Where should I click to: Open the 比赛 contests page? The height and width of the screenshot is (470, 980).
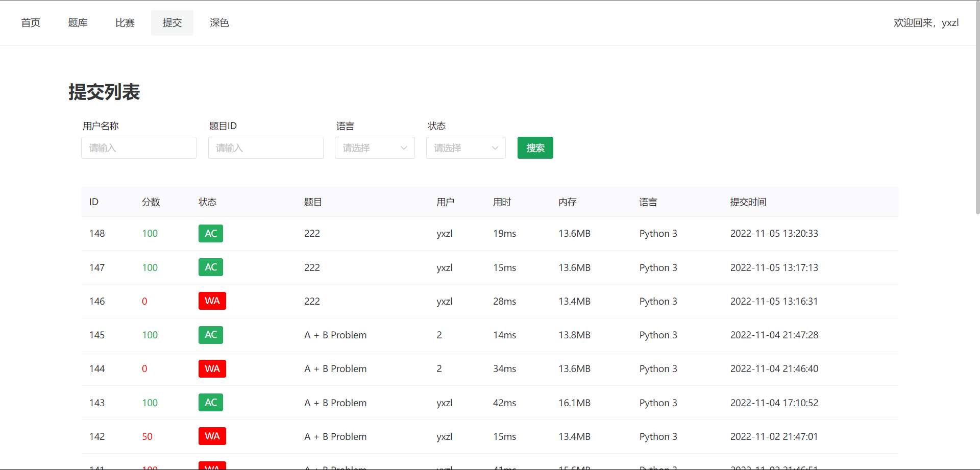[125, 23]
